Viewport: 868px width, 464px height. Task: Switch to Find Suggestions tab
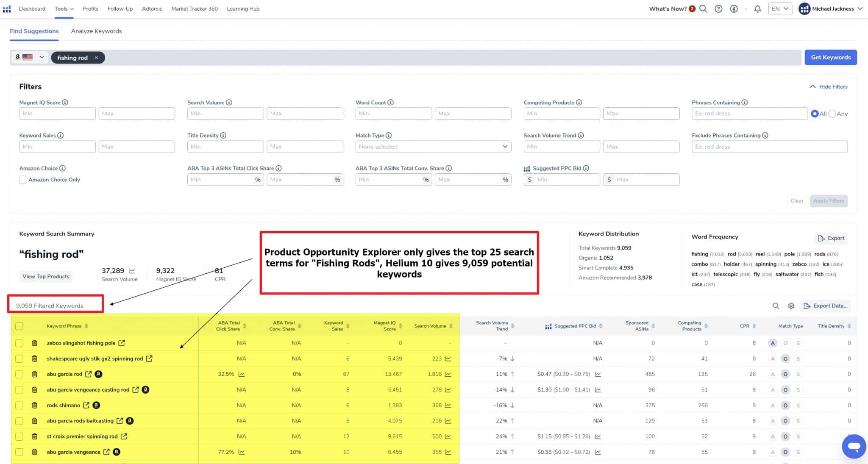pyautogui.click(x=34, y=31)
